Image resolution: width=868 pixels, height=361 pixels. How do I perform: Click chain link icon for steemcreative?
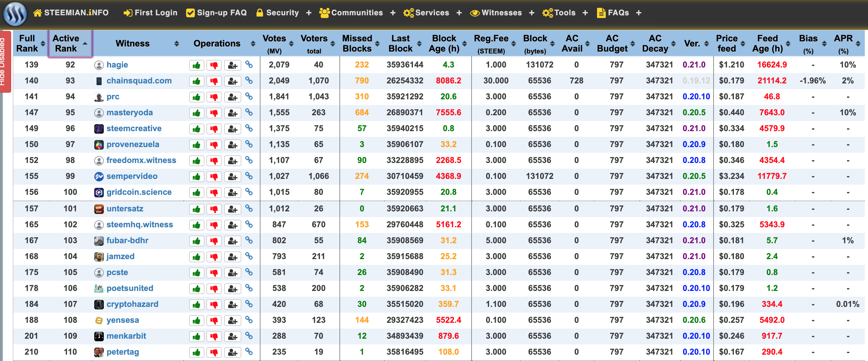(x=249, y=128)
